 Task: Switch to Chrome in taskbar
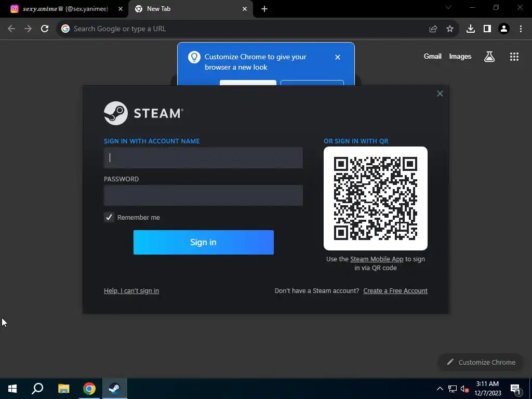click(89, 389)
